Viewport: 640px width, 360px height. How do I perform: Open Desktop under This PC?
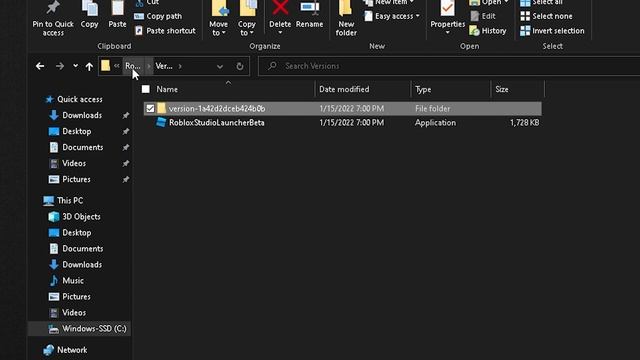click(x=77, y=233)
